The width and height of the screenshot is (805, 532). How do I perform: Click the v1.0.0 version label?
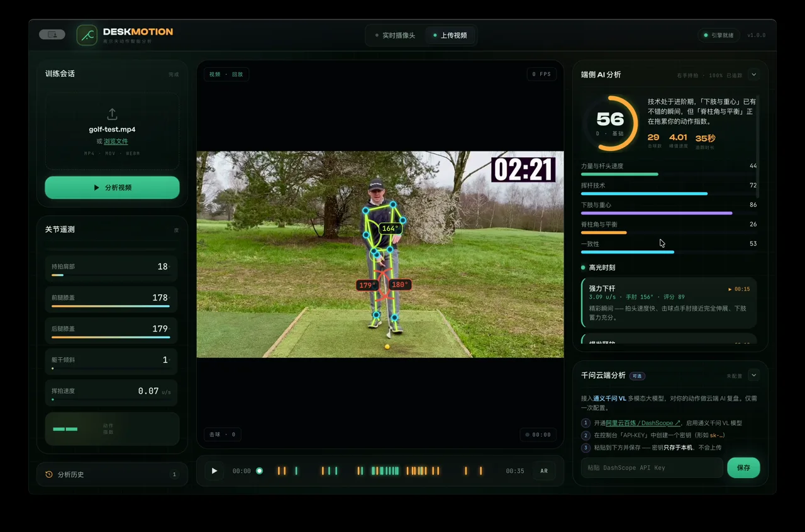point(757,35)
